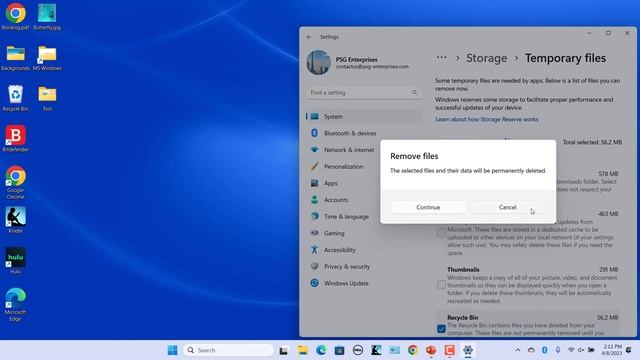Open PowerPoint from the taskbar
This screenshot has width=640, height=360.
click(x=431, y=350)
